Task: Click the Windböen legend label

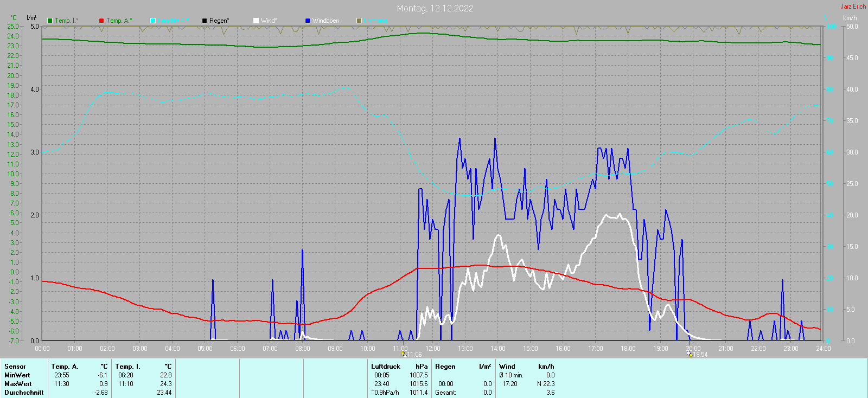Action: [325, 21]
